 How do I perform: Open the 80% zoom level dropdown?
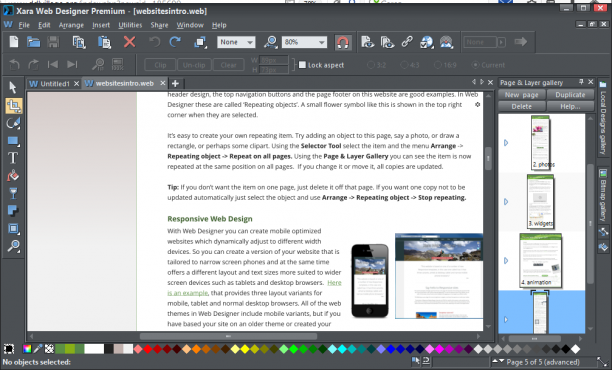click(x=304, y=42)
